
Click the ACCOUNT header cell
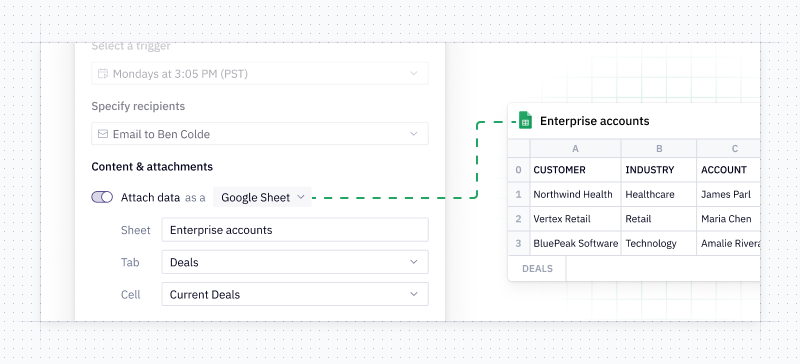729,170
